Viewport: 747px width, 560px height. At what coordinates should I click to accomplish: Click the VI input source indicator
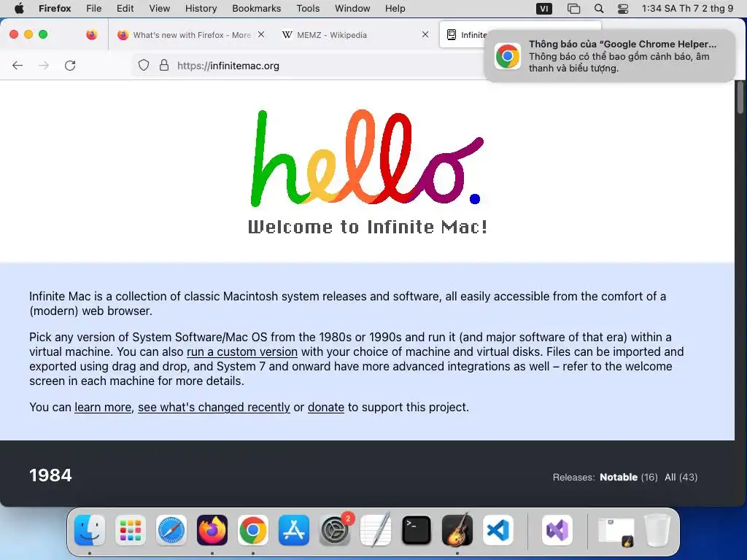coord(544,9)
